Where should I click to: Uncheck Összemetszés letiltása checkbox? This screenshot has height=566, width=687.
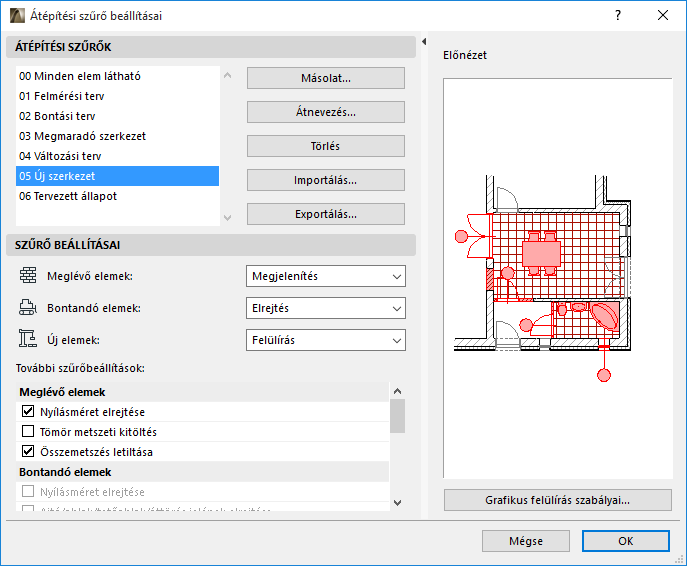28,451
